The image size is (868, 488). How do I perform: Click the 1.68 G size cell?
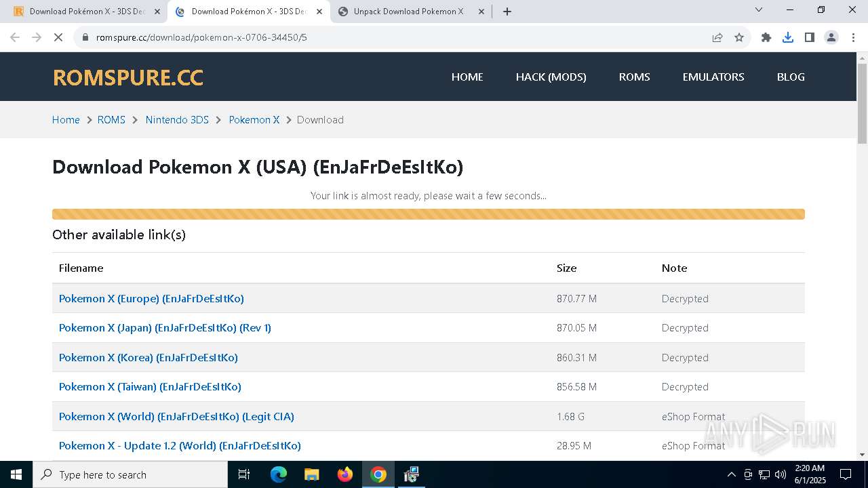570,417
